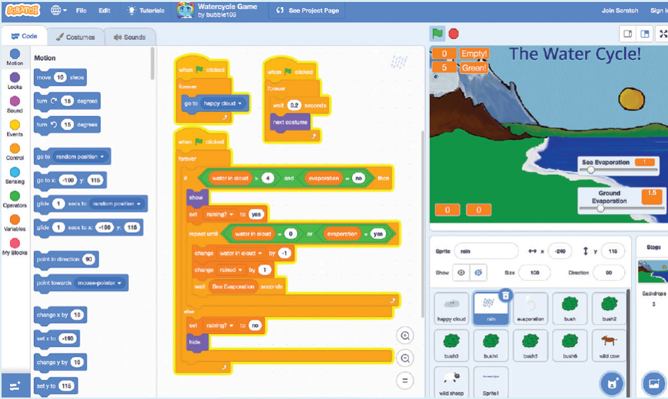The image size is (668, 399).
Task: Click the block palette scrollbar
Action: coord(152,63)
